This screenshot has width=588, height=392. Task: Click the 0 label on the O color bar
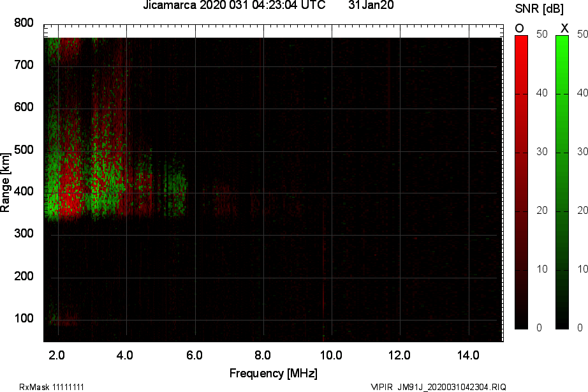(x=540, y=328)
